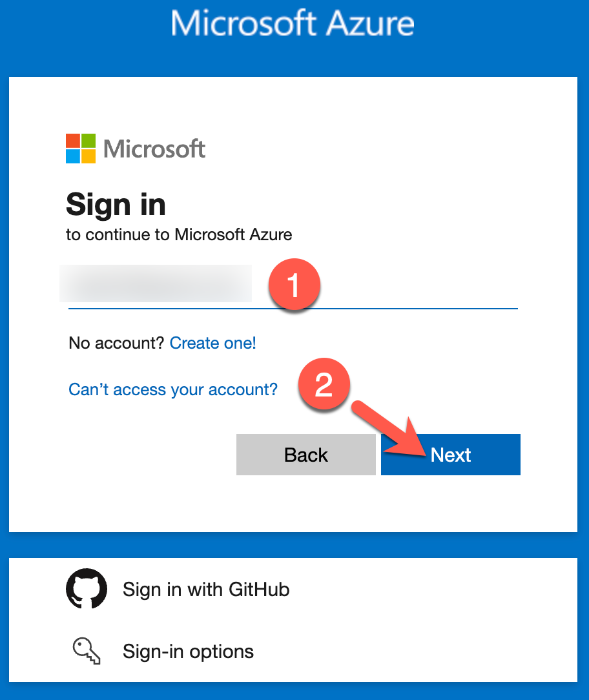The image size is (589, 700).
Task: Select the red circle annotation number 2
Action: tap(324, 384)
